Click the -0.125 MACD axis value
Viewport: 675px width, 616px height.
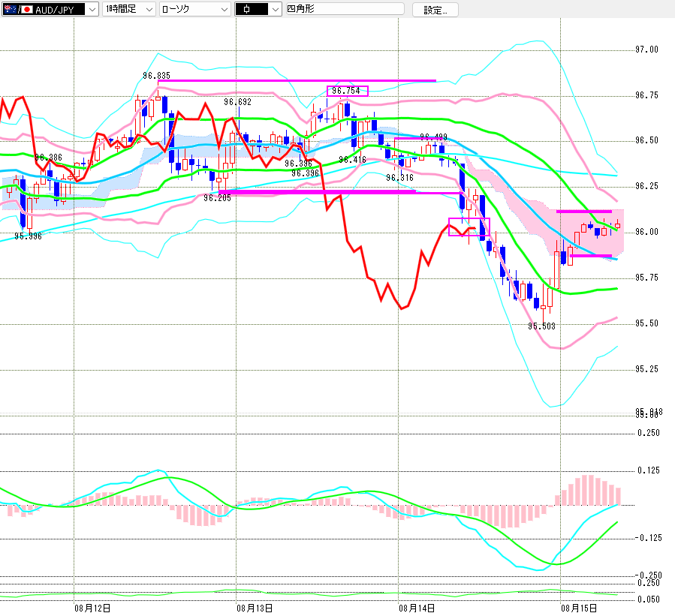pos(648,538)
